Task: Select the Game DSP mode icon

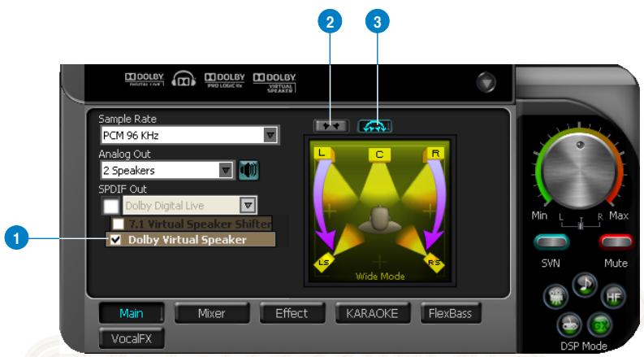Action: (x=569, y=325)
